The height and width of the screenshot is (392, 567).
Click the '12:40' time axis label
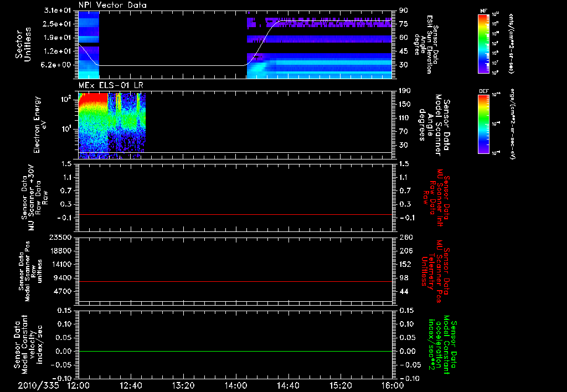point(131,385)
